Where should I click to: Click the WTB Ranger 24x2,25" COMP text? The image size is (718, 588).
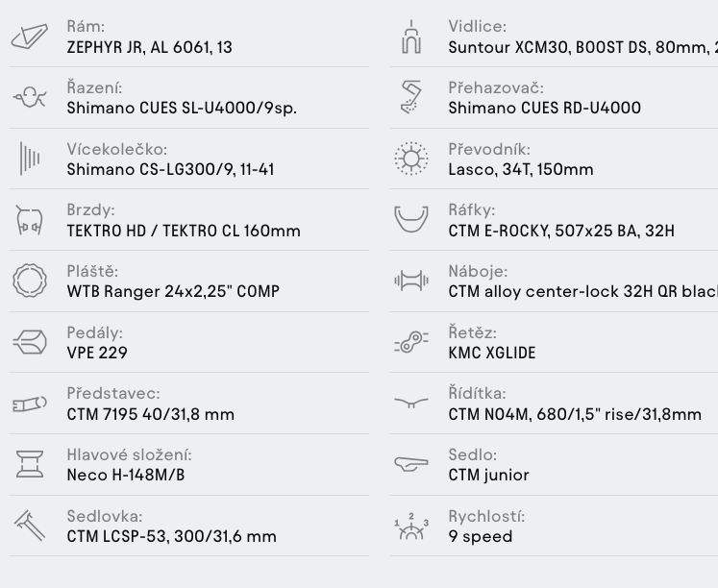pyautogui.click(x=173, y=291)
